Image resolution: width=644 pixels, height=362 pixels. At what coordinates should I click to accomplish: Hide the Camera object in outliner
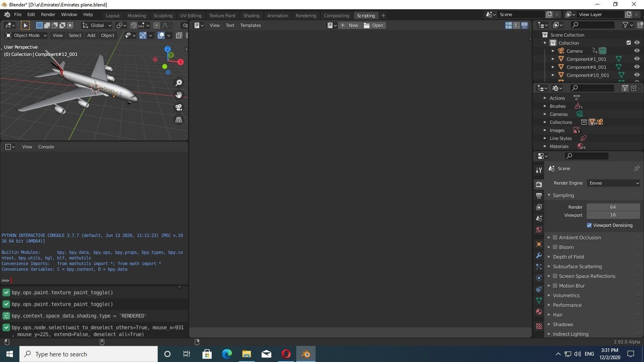click(637, 51)
